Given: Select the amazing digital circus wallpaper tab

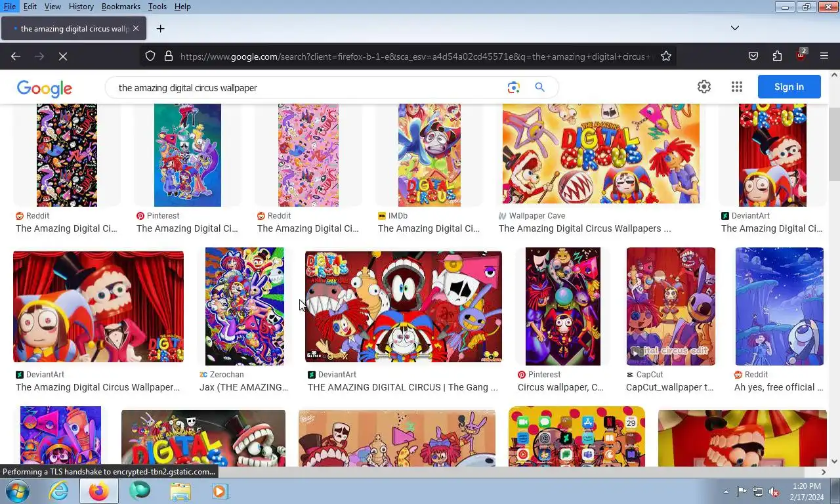Looking at the screenshot, I should point(73,29).
